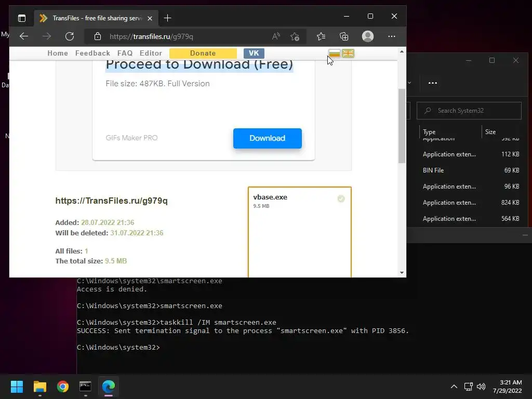
Task: Open the Editor menu item
Action: click(x=151, y=54)
